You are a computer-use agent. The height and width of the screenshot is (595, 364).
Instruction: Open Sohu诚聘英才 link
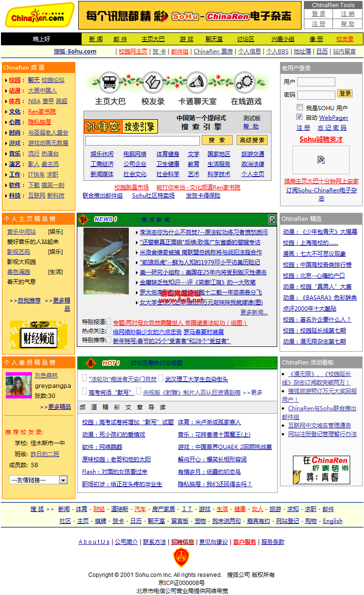pos(321,139)
